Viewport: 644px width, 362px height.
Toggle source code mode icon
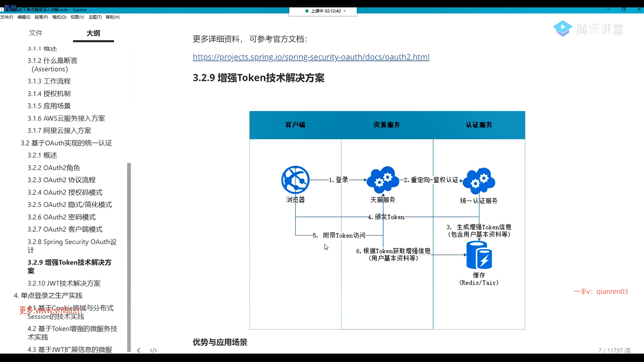pos(153,350)
